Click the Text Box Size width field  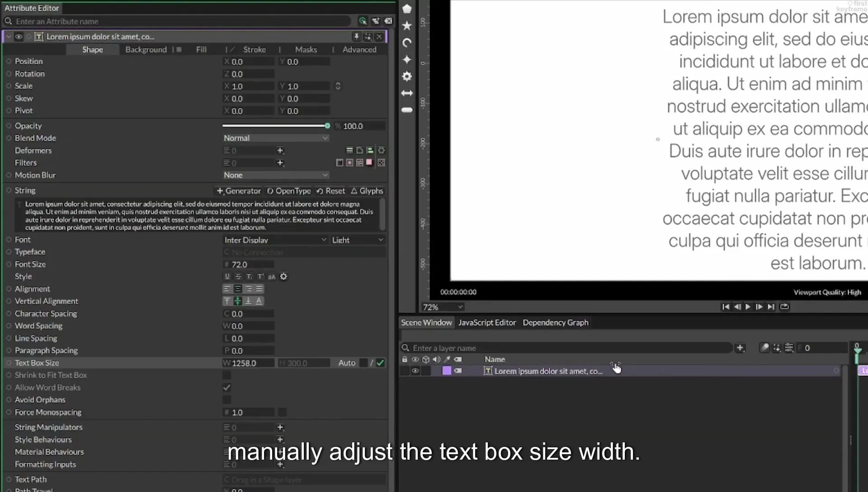[248, 363]
